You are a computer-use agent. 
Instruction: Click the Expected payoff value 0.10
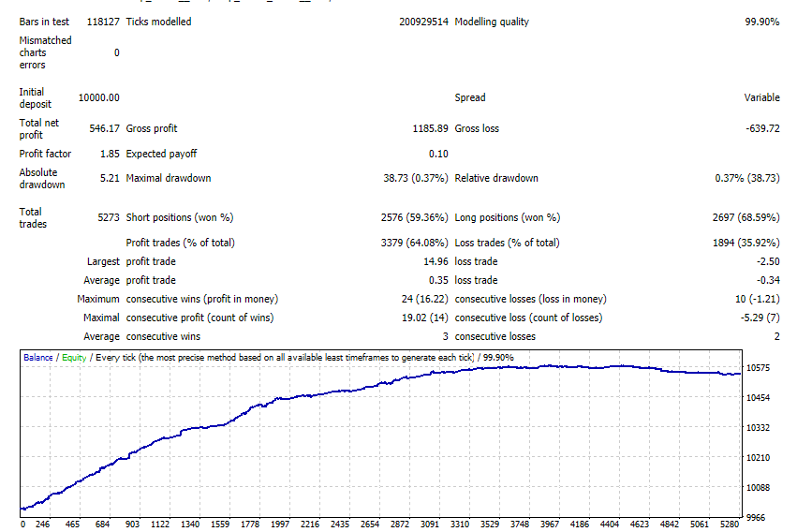click(438, 154)
